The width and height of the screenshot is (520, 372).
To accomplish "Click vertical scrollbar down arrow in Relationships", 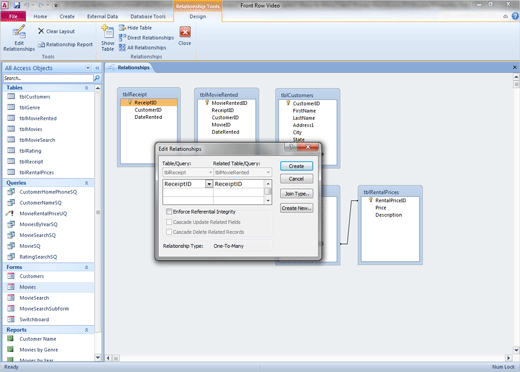I will pyautogui.click(x=516, y=350).
